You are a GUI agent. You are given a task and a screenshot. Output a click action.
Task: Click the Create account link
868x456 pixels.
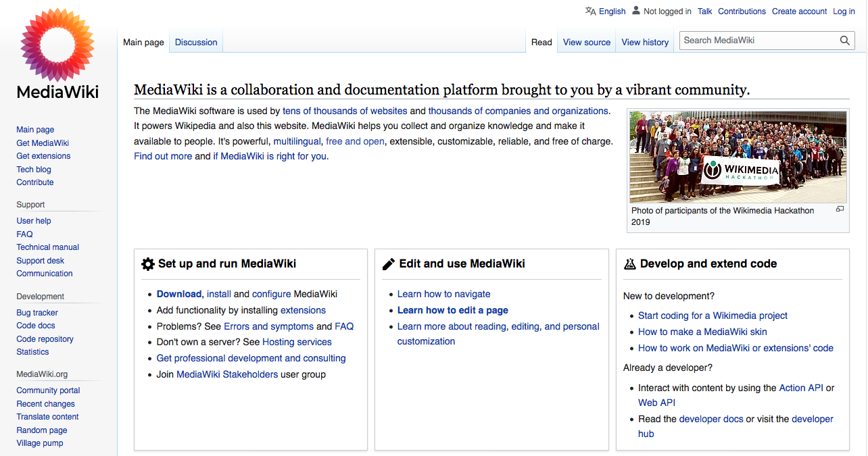(x=799, y=11)
